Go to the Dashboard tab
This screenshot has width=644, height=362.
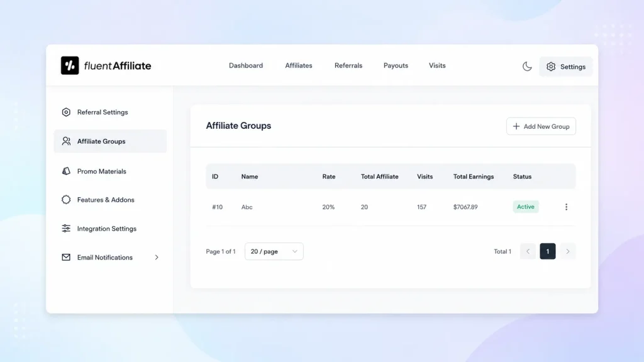246,65
